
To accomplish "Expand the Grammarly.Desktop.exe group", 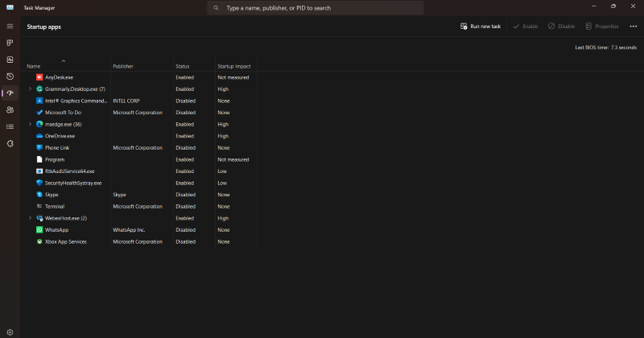I will point(30,89).
